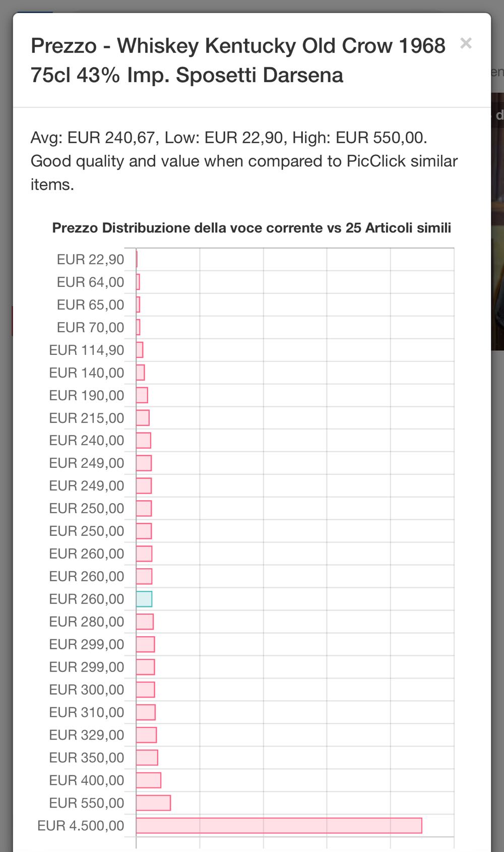Click the EUR 550,00 bar

coord(153,803)
